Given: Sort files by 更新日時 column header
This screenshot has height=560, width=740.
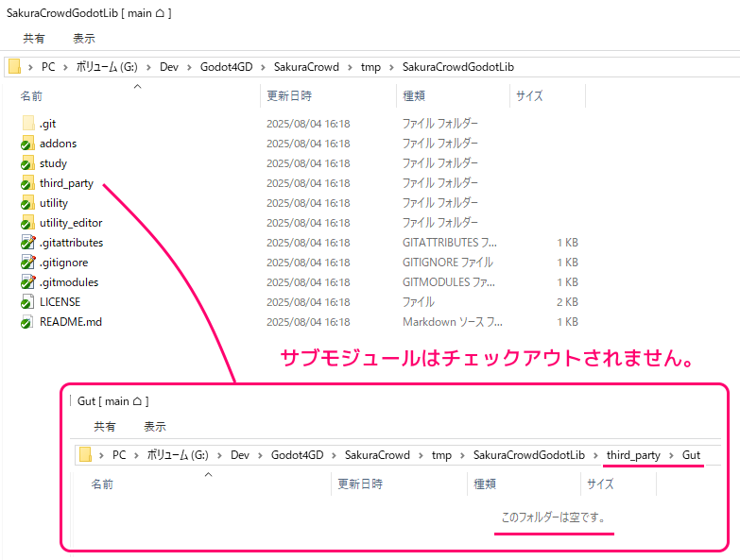Looking at the screenshot, I should [x=289, y=96].
